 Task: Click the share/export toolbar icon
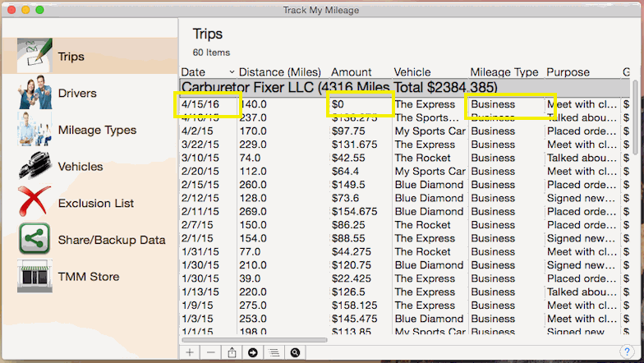(232, 352)
